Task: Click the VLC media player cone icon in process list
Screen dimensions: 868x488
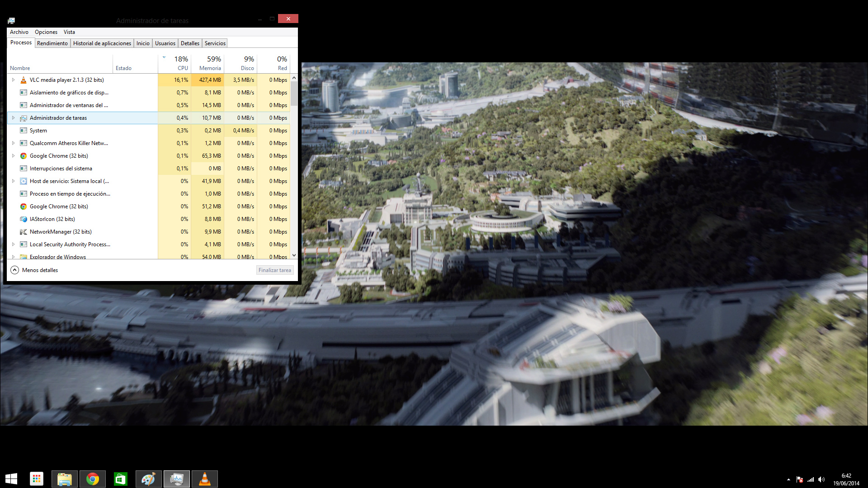Action: pyautogui.click(x=24, y=80)
